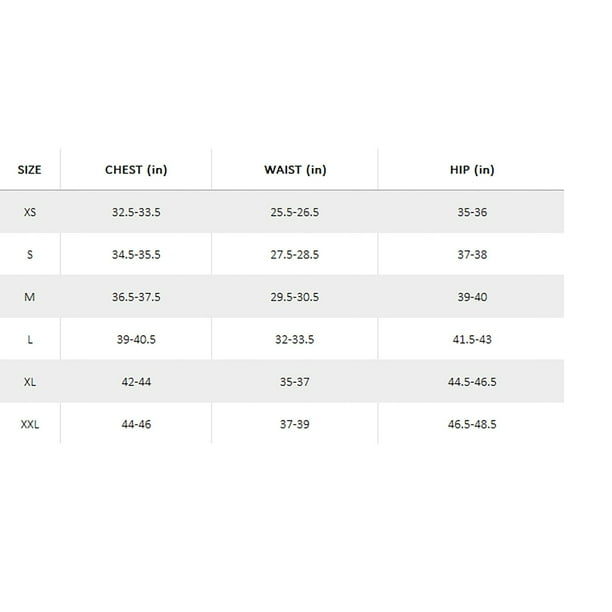Click the M size row label
The height and width of the screenshot is (612, 612).
coord(30,297)
